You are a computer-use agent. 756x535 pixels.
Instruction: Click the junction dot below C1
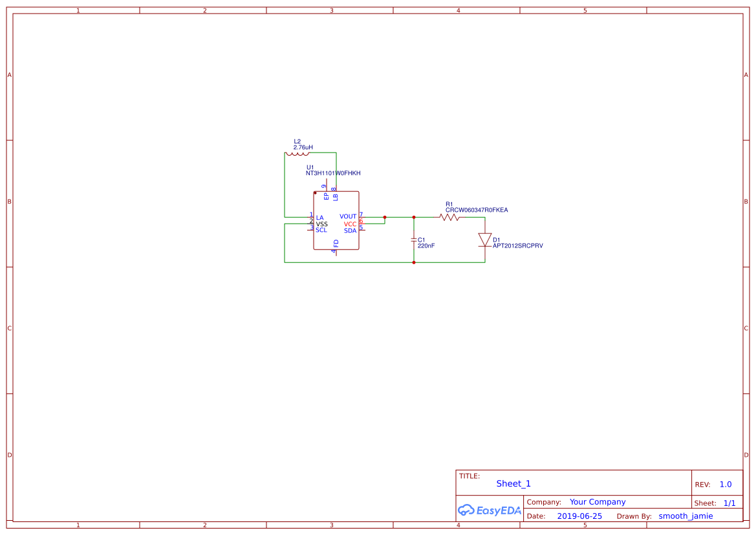(414, 262)
